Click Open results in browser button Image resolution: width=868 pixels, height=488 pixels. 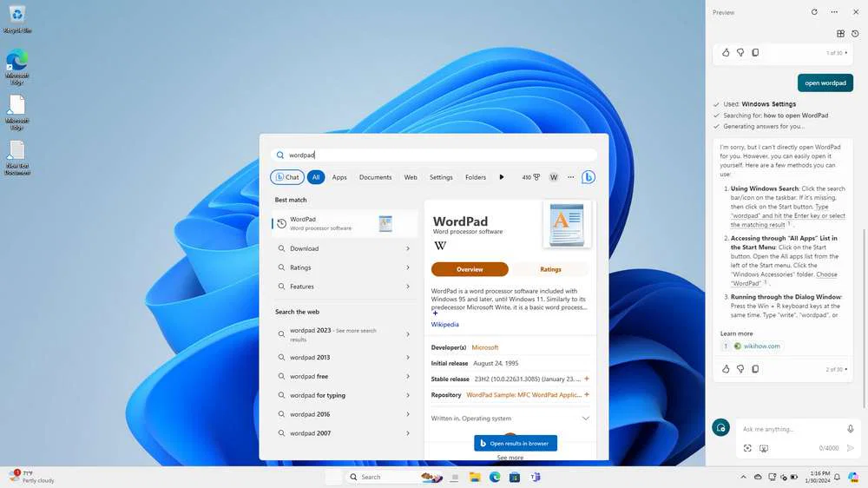[516, 443]
